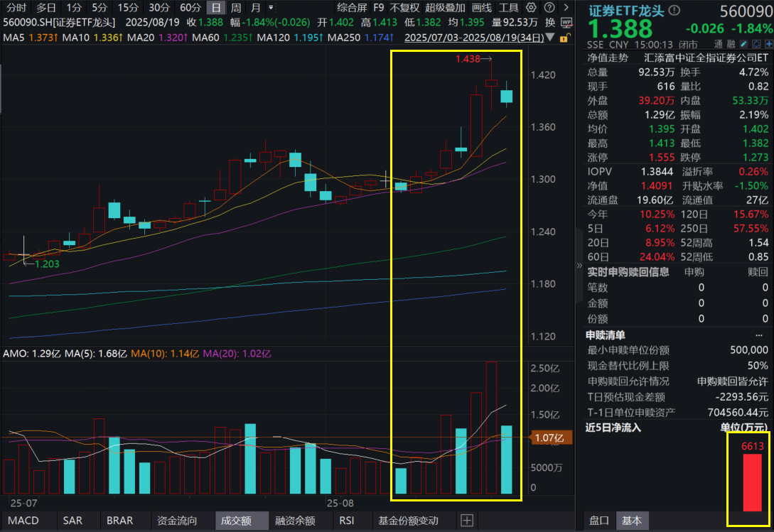Click the WP icon next to 换
774x532 pixels.
(x=566, y=23)
